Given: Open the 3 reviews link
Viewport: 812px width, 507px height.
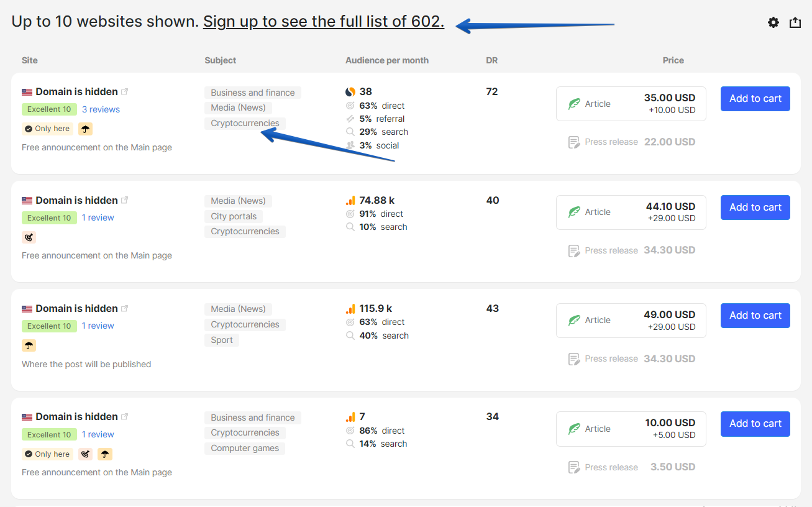Looking at the screenshot, I should point(101,109).
